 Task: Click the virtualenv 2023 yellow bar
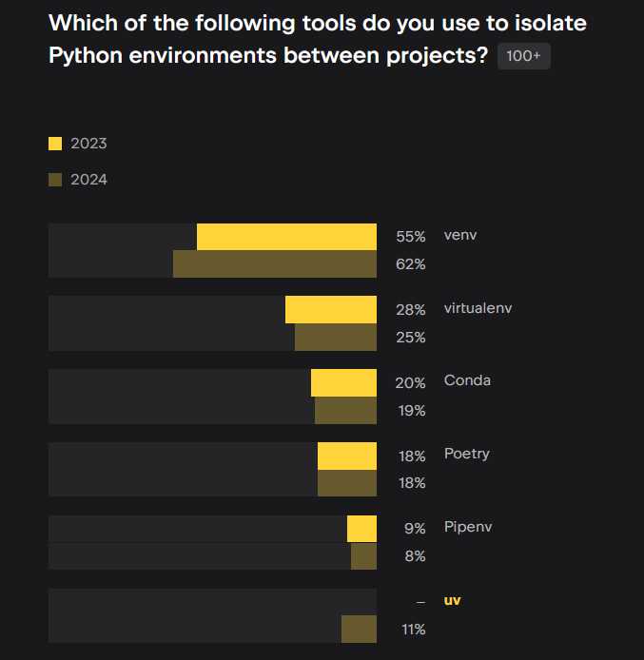pos(331,309)
